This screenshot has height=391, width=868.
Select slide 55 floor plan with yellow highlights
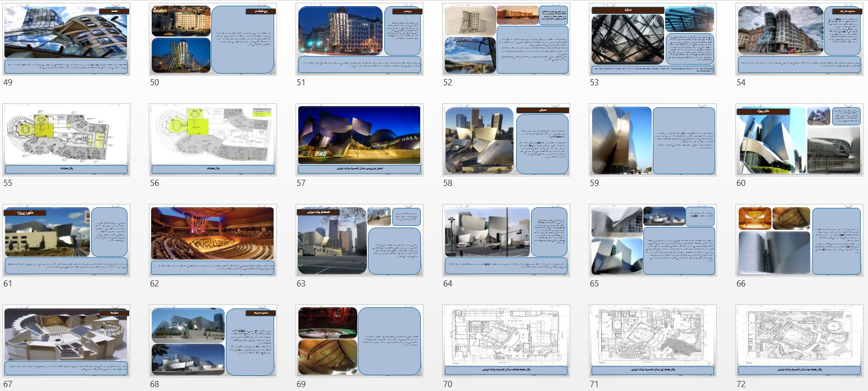(x=66, y=140)
